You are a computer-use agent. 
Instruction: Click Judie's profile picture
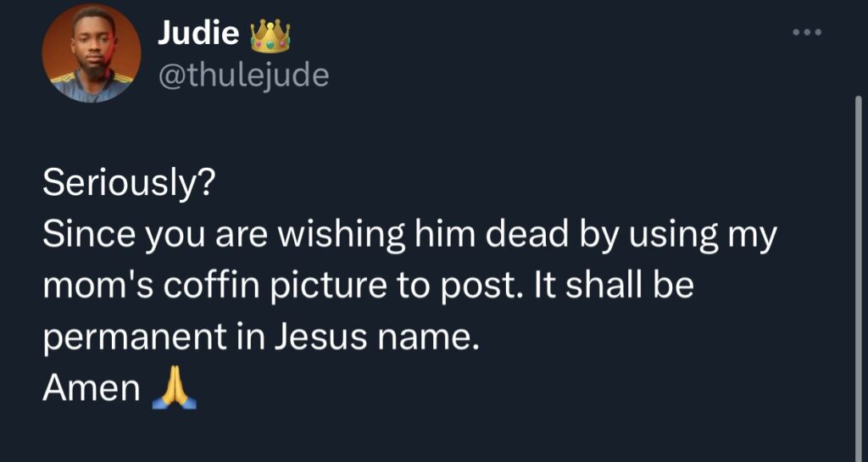(92, 53)
